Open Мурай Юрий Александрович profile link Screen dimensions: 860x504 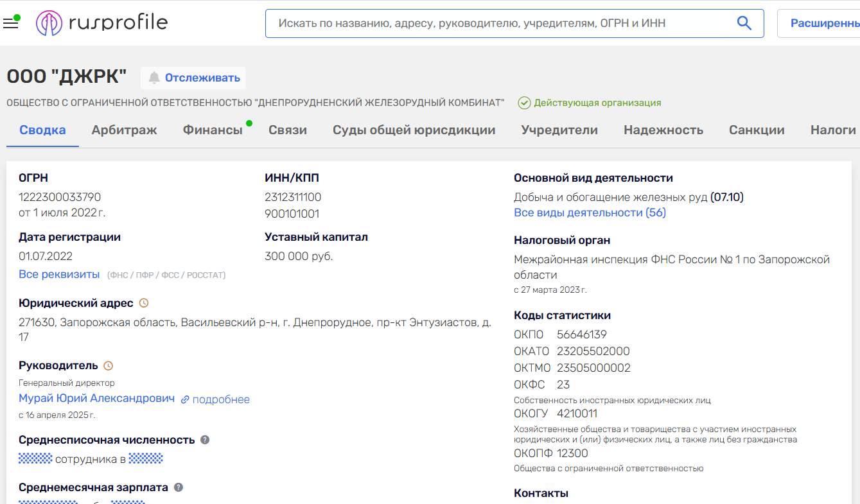96,399
